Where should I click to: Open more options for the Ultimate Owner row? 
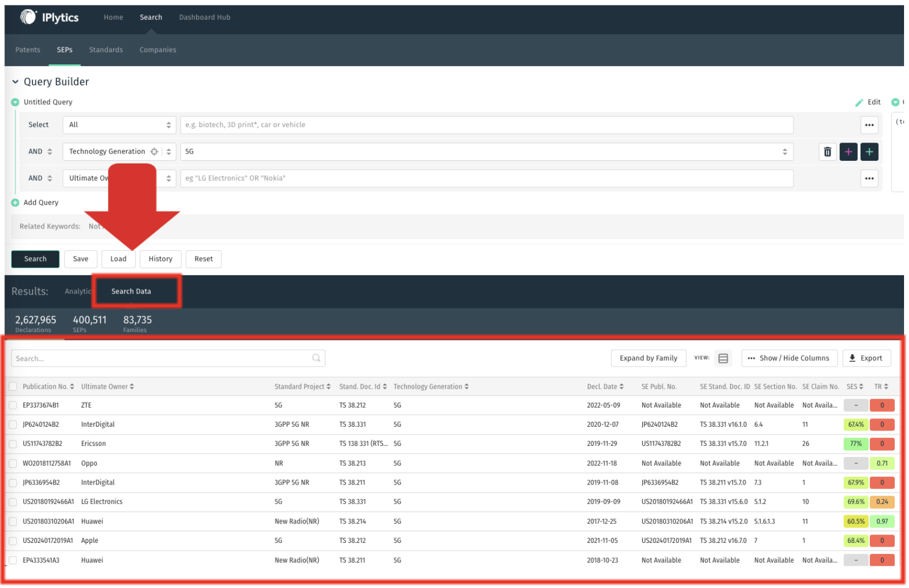(869, 178)
